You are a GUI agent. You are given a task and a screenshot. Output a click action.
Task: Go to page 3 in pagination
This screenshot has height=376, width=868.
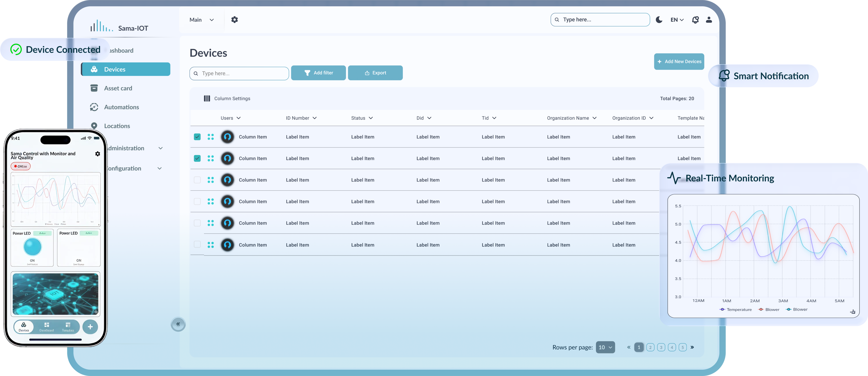[661, 347]
